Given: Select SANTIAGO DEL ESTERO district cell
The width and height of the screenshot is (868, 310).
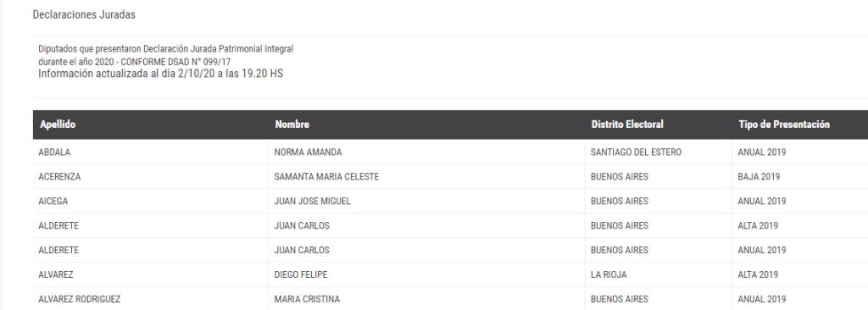Looking at the screenshot, I should click(636, 152).
